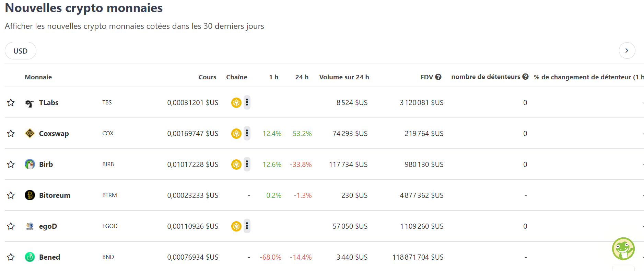Favorite TLabs with the star icon
Screen dimensions: 644x271
pyautogui.click(x=11, y=102)
